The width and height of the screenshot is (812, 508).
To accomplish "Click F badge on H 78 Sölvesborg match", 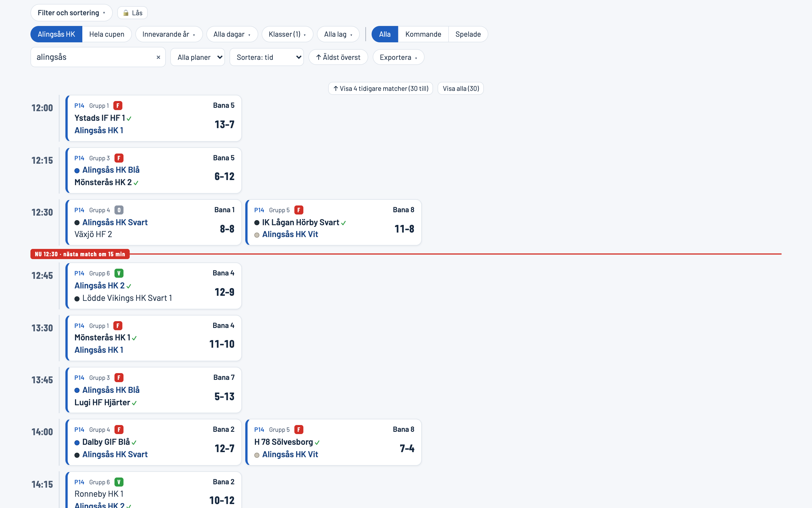I will pos(299,429).
